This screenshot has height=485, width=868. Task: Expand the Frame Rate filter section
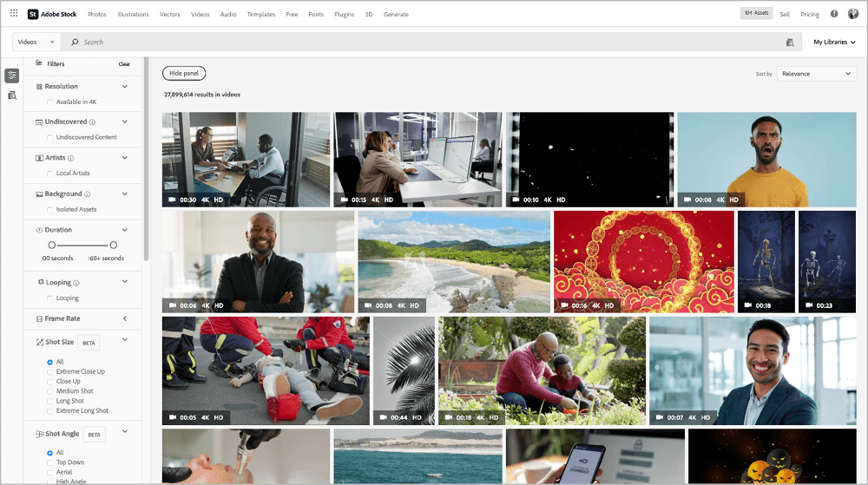tap(124, 319)
